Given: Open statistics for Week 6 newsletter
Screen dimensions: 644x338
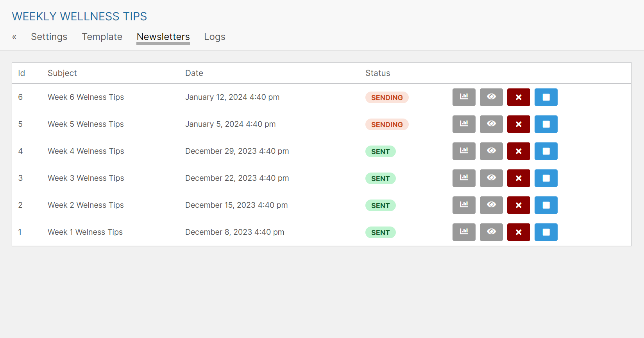Looking at the screenshot, I should [464, 97].
